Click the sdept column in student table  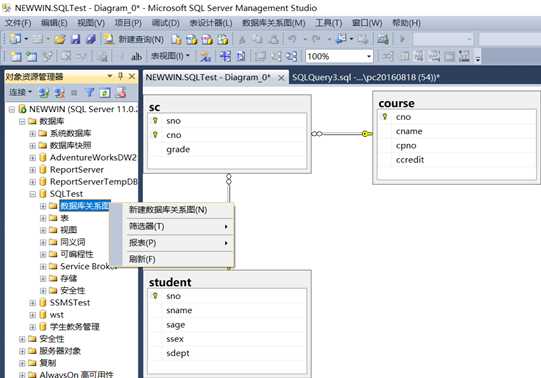point(178,354)
